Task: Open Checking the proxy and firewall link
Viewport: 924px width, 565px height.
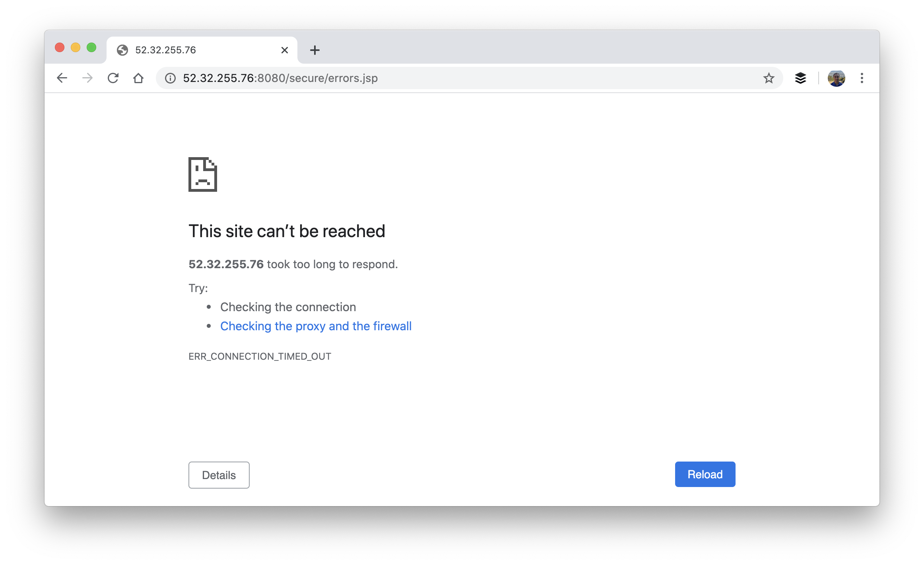Action: click(316, 326)
